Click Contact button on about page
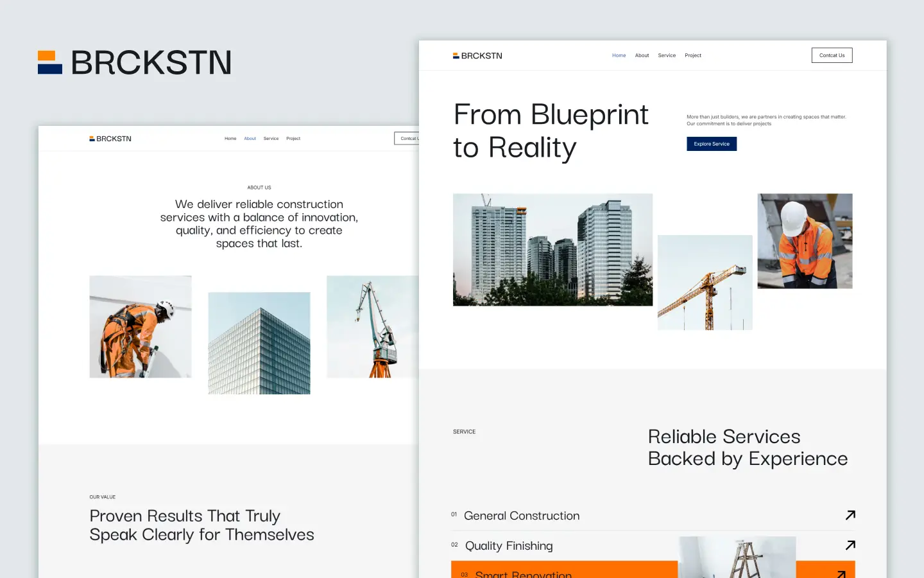 pyautogui.click(x=407, y=139)
